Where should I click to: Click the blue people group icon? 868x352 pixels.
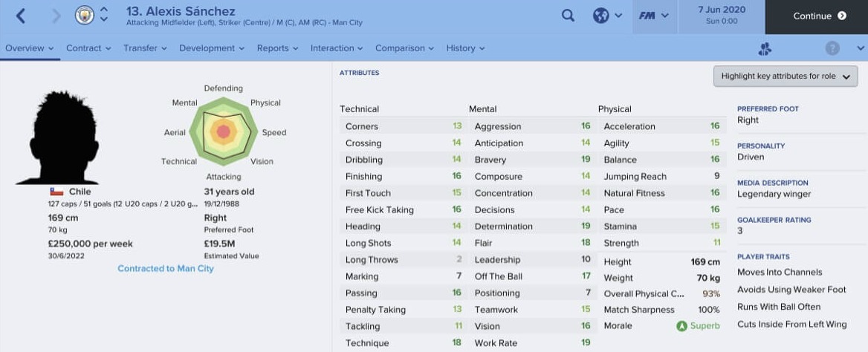(x=765, y=49)
